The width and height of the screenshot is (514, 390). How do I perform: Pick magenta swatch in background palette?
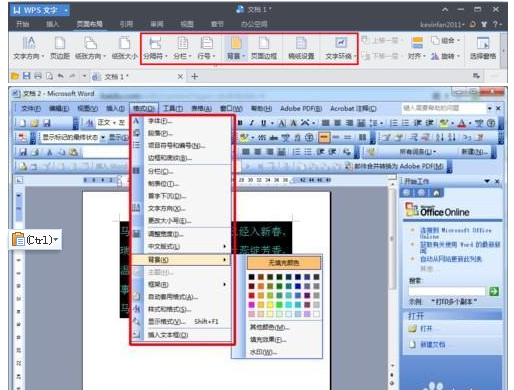[252, 305]
